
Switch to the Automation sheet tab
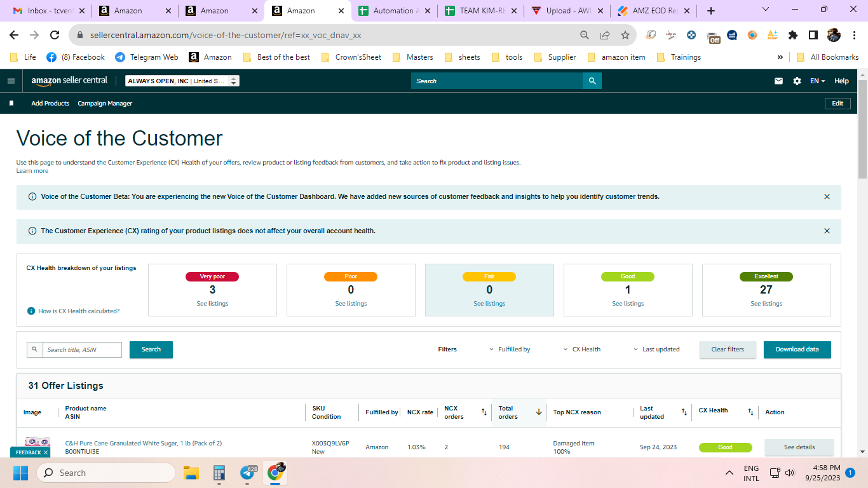[x=394, y=11]
